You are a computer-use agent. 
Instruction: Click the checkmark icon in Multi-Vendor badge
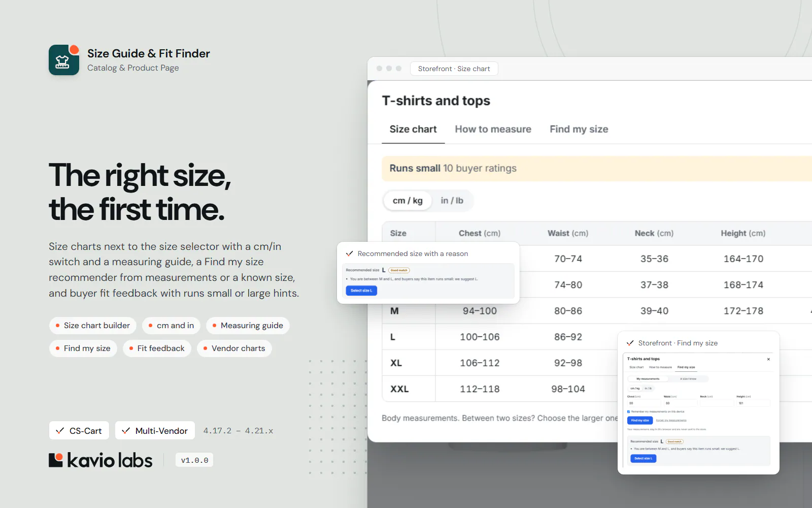click(x=126, y=431)
